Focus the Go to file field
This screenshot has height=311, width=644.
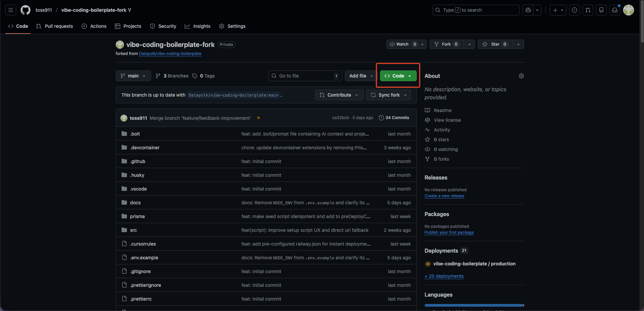(x=305, y=76)
